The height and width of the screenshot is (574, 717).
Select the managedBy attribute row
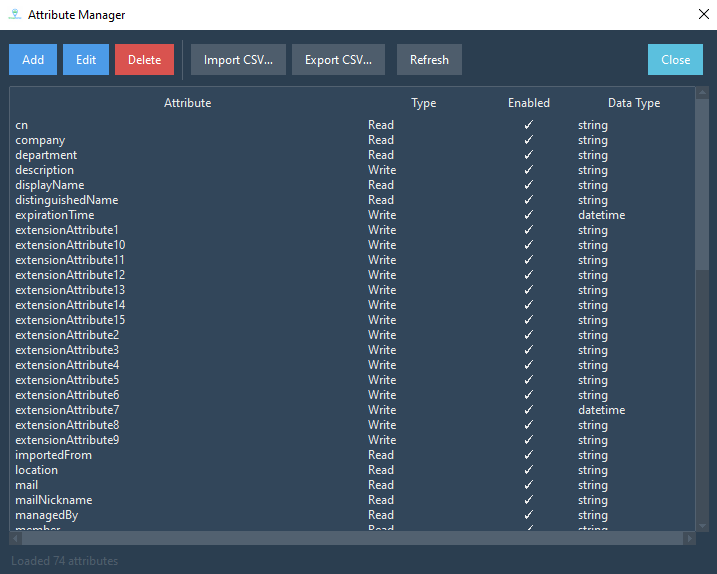pos(46,515)
